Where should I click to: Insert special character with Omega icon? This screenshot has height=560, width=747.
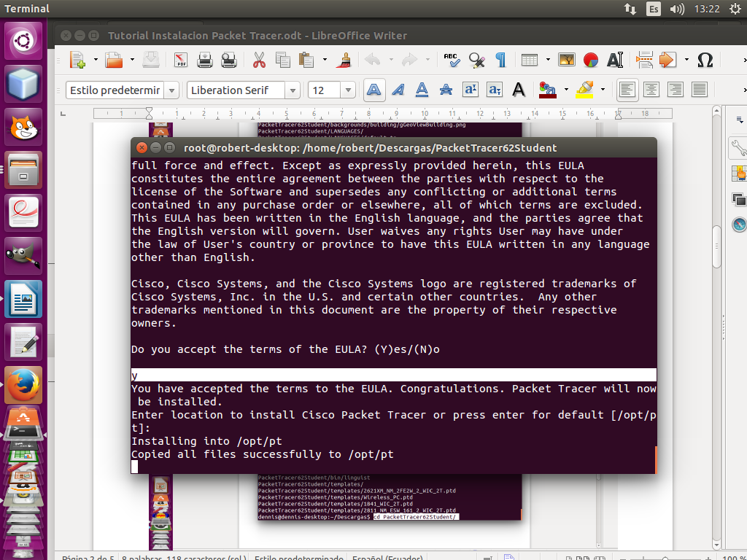pyautogui.click(x=705, y=60)
